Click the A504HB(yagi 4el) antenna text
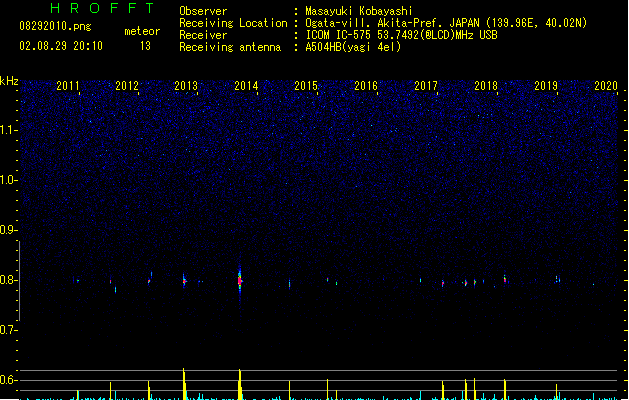 pos(353,47)
